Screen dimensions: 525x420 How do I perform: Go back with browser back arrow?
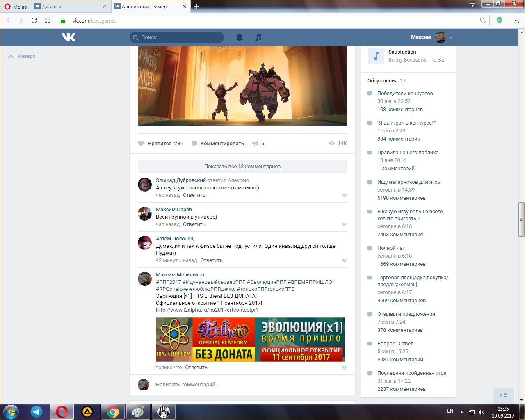[x=8, y=21]
